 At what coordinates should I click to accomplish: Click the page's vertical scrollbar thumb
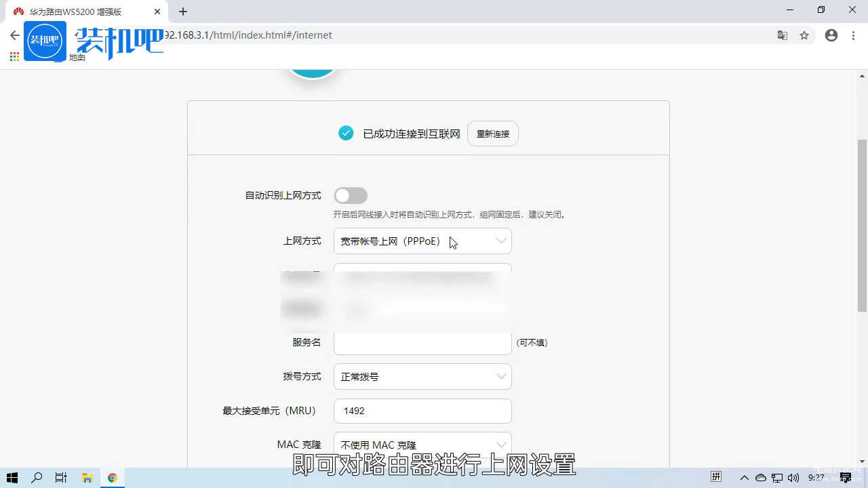click(863, 225)
